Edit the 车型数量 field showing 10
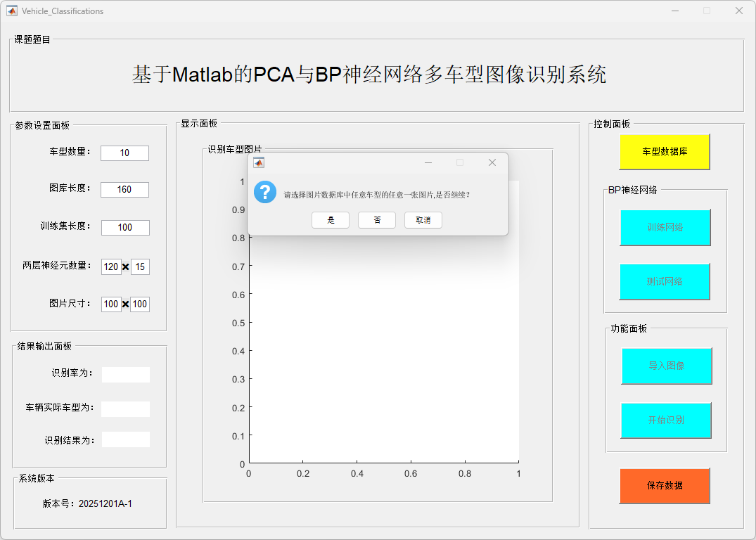The image size is (756, 540). pos(124,153)
